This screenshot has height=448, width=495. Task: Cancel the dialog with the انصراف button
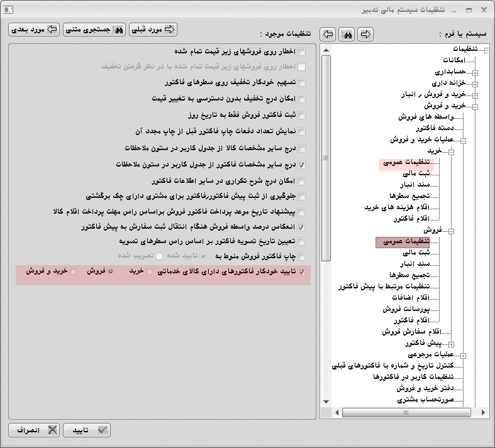point(33,430)
